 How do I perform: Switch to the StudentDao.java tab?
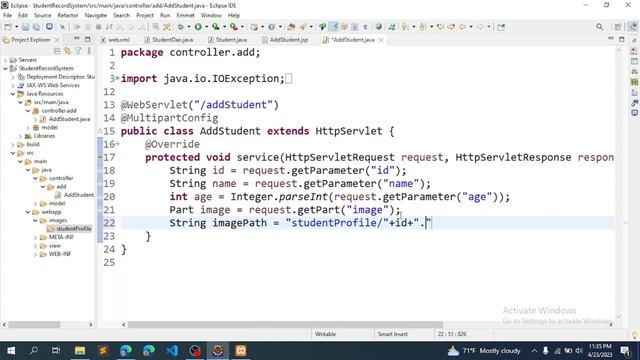click(169, 40)
